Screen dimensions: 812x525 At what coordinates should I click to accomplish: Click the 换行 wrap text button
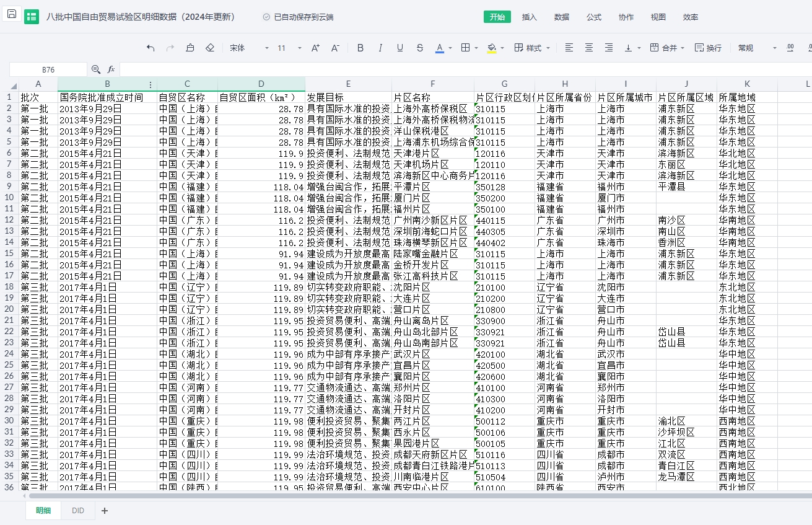(x=708, y=48)
